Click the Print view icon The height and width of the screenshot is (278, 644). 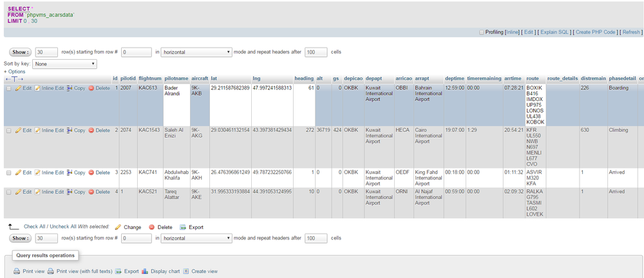(x=17, y=272)
